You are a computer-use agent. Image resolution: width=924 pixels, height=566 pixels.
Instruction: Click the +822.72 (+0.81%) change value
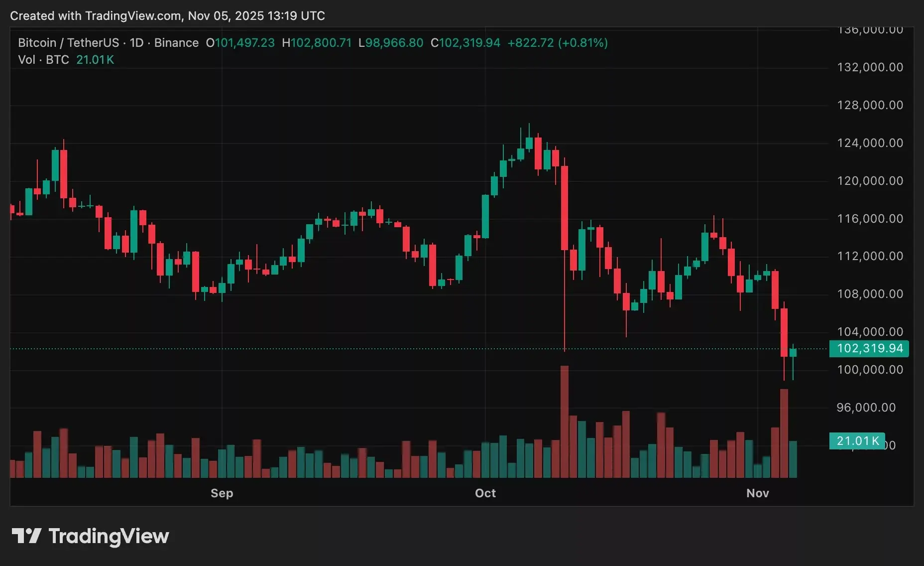tap(558, 43)
